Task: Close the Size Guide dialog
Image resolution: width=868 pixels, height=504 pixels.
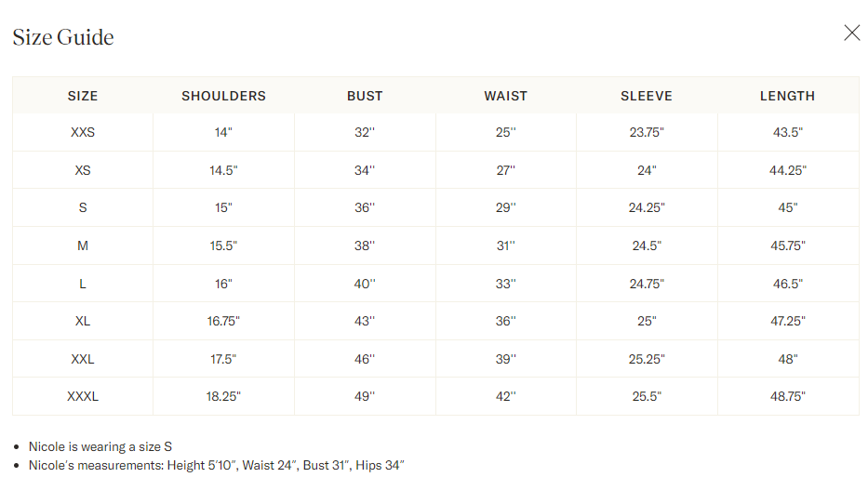Action: (x=851, y=33)
